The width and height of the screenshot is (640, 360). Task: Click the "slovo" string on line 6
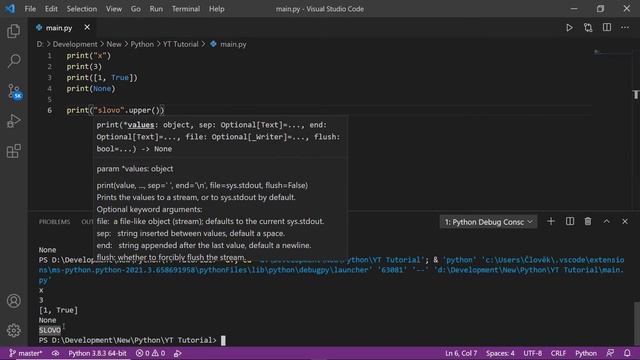click(109, 110)
